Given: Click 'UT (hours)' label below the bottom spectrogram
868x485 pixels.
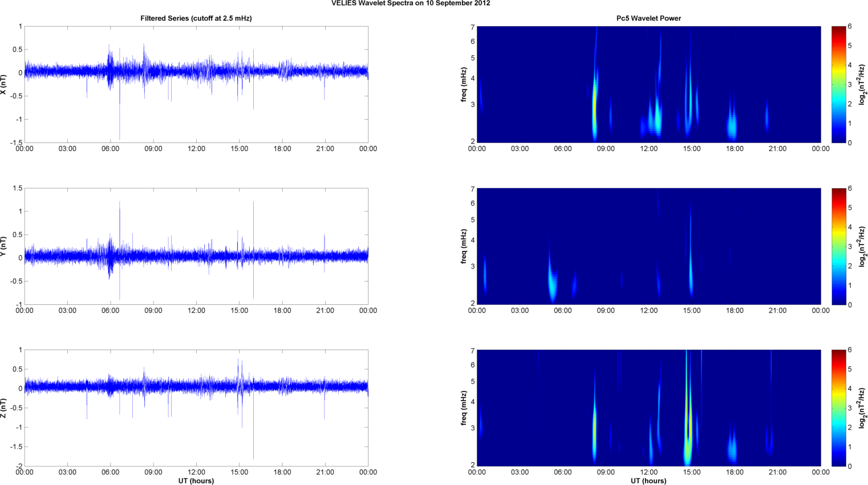Looking at the screenshot, I should point(648,481).
